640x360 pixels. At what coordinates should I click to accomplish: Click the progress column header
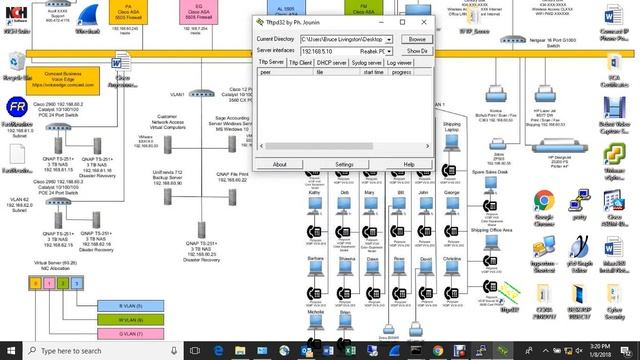(x=401, y=72)
